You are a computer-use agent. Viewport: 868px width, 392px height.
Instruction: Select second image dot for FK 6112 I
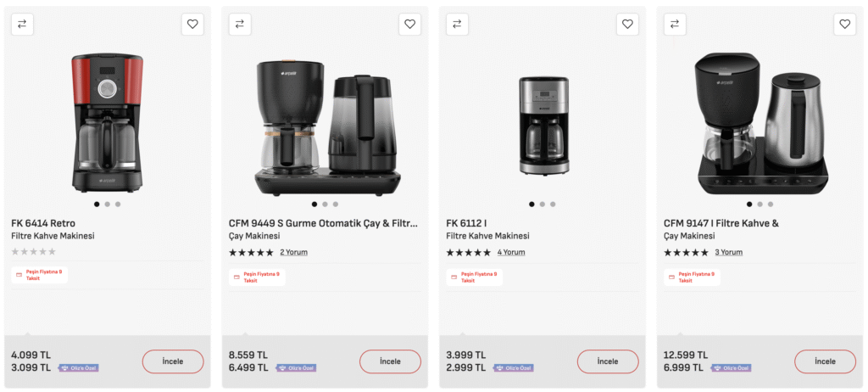(x=542, y=204)
